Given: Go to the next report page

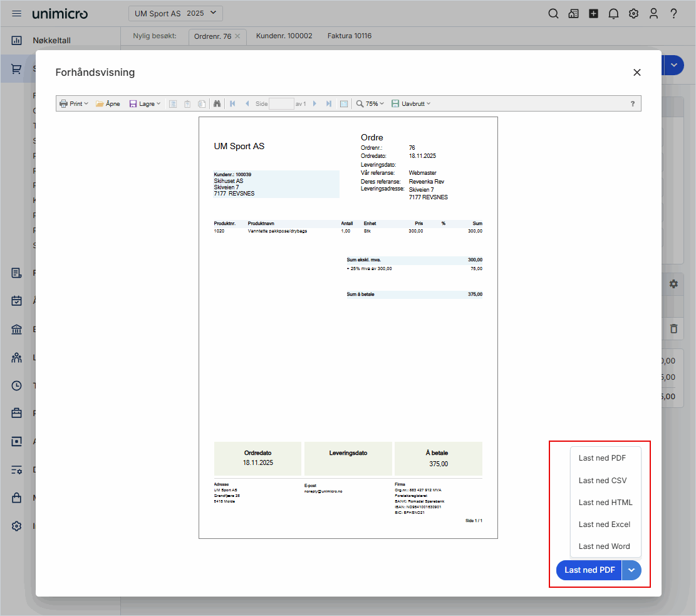Looking at the screenshot, I should (314, 104).
